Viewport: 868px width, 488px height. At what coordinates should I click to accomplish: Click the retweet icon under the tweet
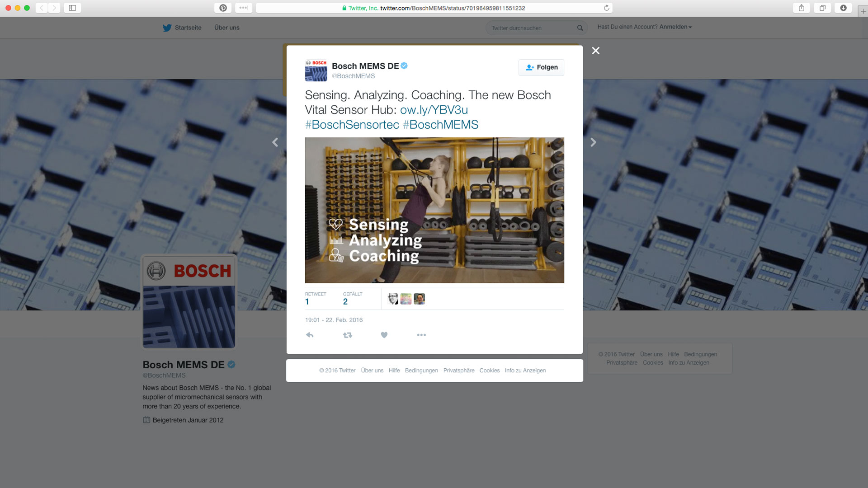click(347, 335)
